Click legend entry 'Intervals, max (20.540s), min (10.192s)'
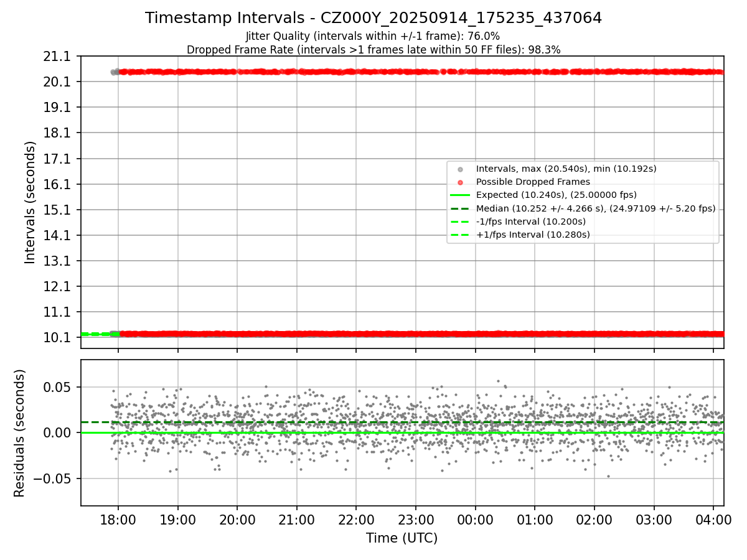 (566, 169)
